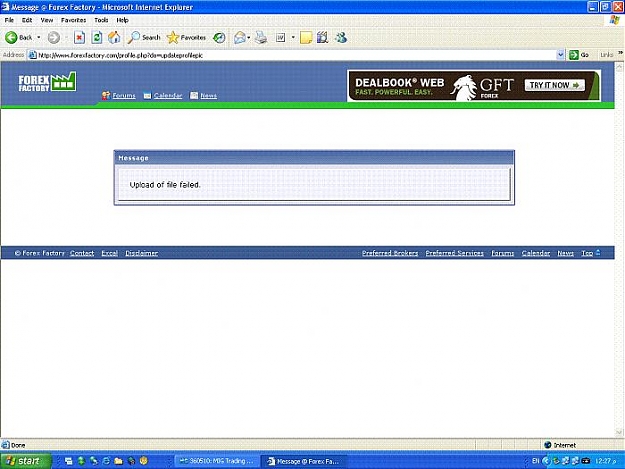Expand the Address bar dropdown arrow

[x=560, y=55]
